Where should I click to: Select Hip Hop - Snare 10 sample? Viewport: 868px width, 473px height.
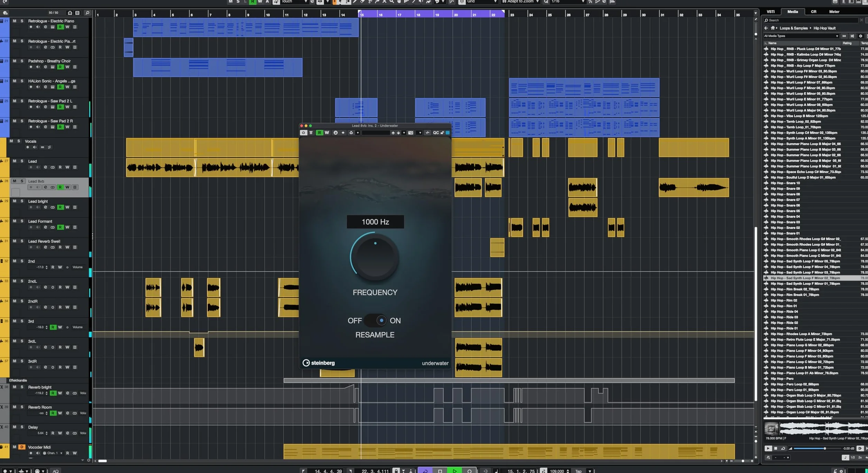pos(785,183)
